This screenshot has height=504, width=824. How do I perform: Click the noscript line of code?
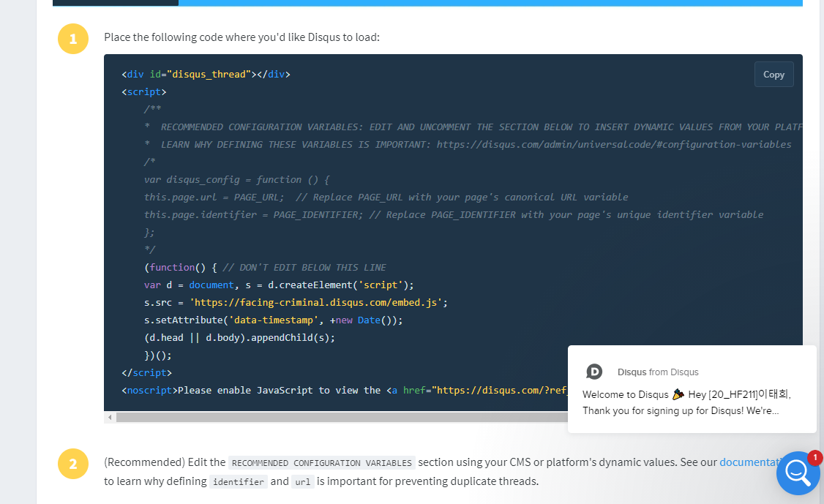click(344, 390)
